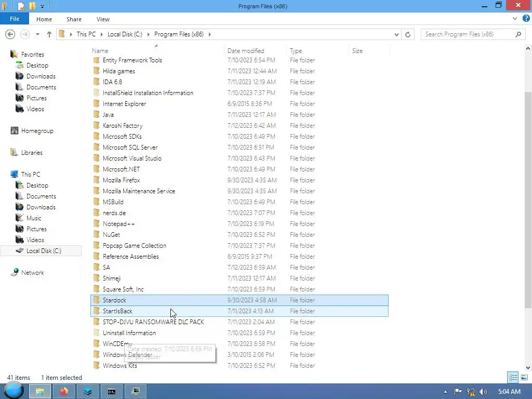Refresh the folder view

(408, 34)
